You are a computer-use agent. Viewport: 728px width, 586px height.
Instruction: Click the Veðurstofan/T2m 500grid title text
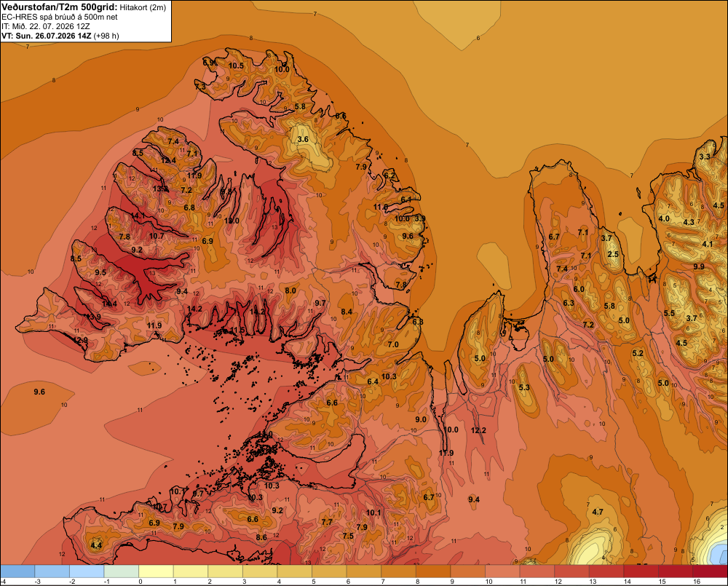coord(58,7)
